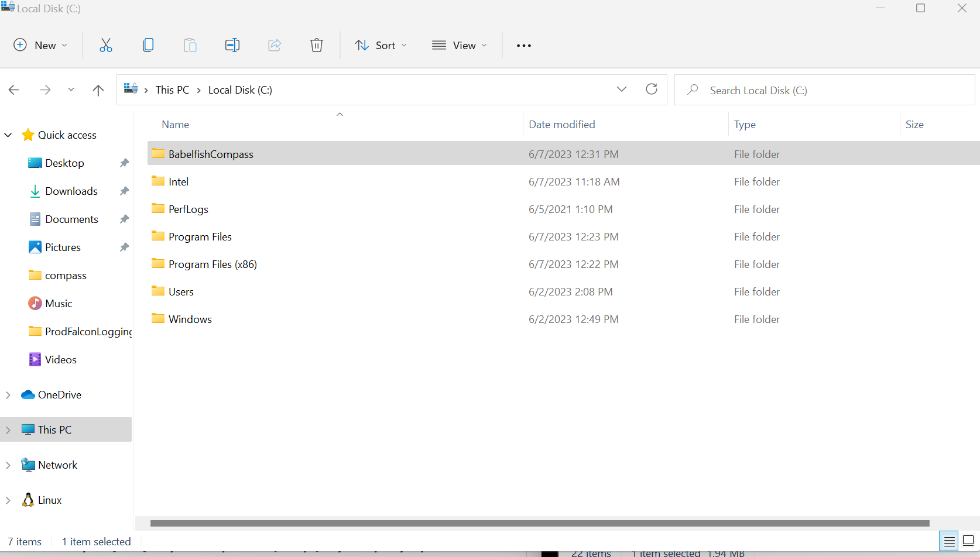The width and height of the screenshot is (980, 557).
Task: Select the Program Files (x86) row
Action: [x=564, y=264]
